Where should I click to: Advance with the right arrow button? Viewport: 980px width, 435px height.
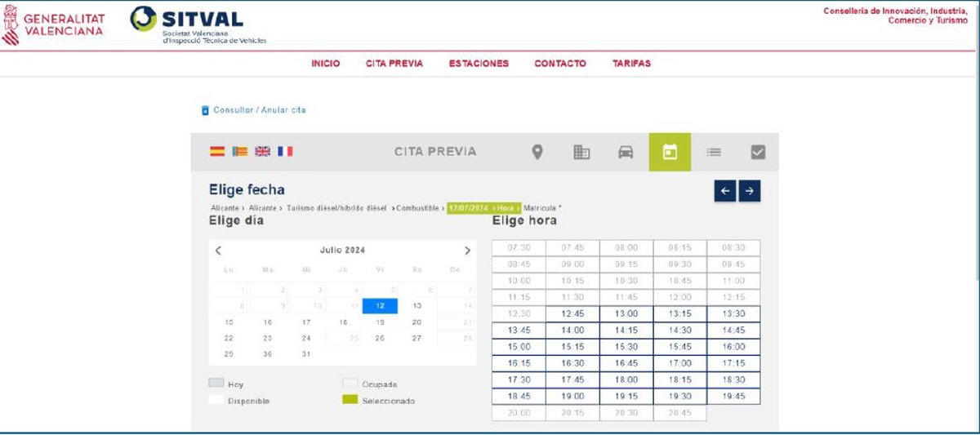(x=749, y=191)
